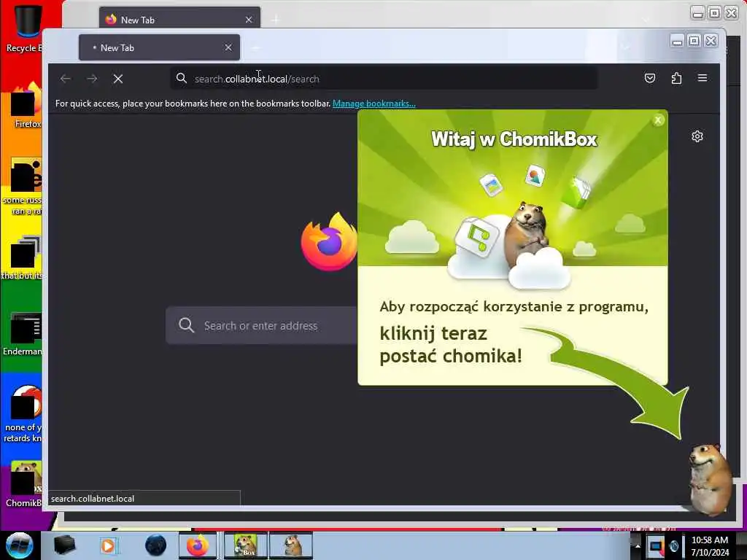
Task: Open the 'some russ' desktop icon
Action: pos(23,187)
